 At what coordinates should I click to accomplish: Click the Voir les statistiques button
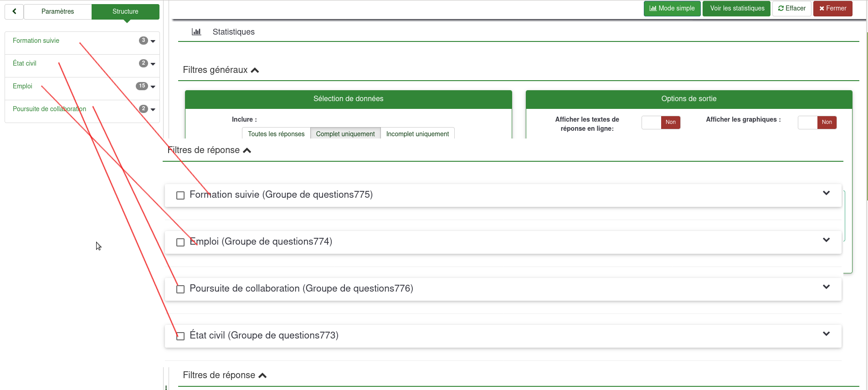coord(737,8)
